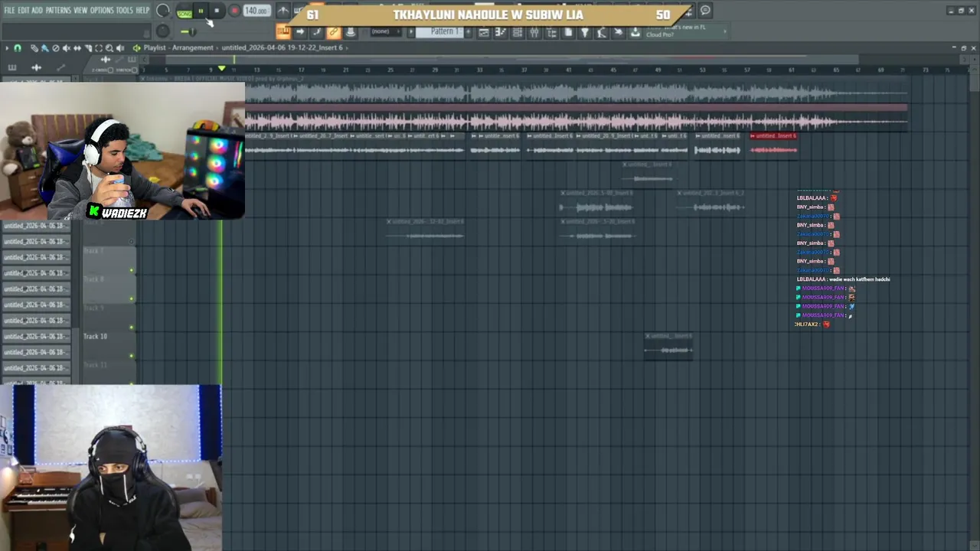
Task: Click the playhead marker on timeline ruler
Action: tap(222, 68)
